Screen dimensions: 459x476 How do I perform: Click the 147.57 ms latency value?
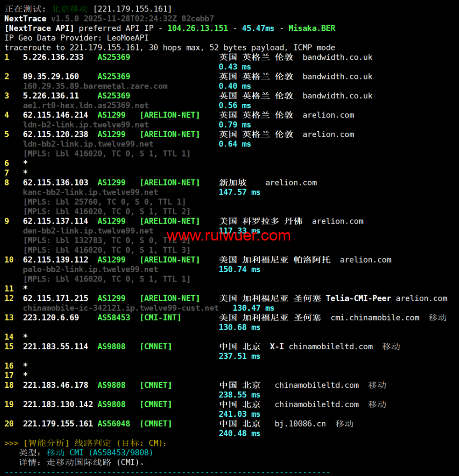click(x=239, y=192)
